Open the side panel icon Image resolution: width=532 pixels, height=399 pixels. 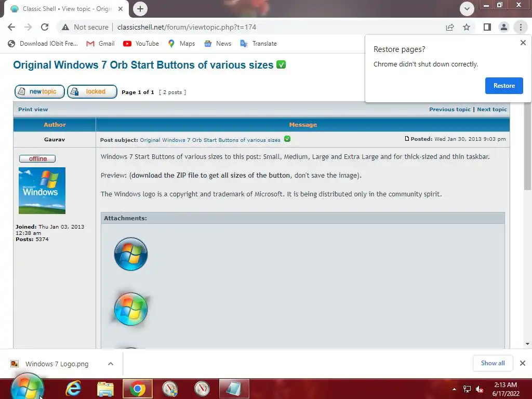[x=487, y=27]
